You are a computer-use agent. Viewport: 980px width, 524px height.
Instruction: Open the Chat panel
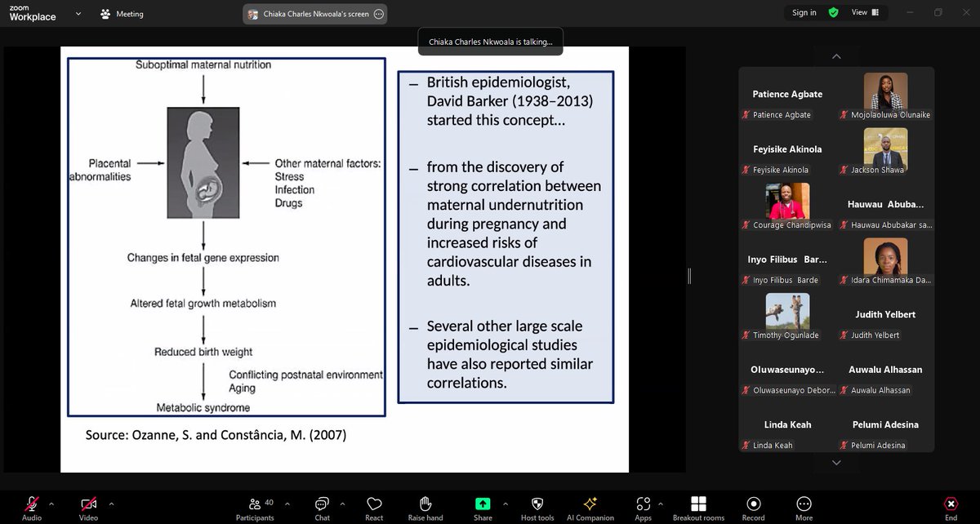click(x=323, y=508)
